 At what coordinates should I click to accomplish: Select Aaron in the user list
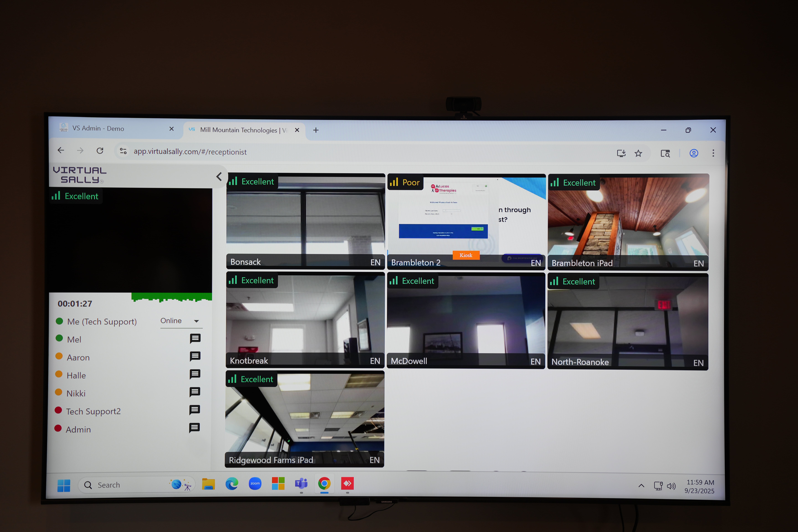pos(78,358)
